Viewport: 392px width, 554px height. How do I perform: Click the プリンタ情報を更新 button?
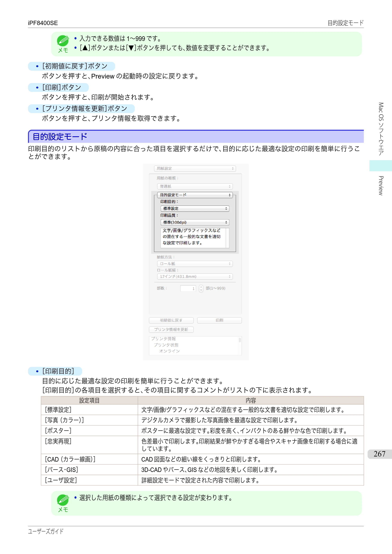click(171, 329)
